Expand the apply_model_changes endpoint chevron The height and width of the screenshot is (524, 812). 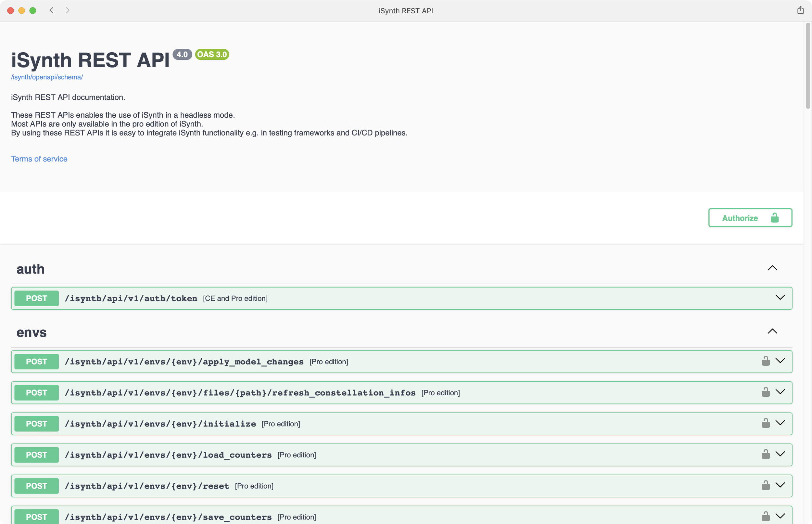[780, 361]
